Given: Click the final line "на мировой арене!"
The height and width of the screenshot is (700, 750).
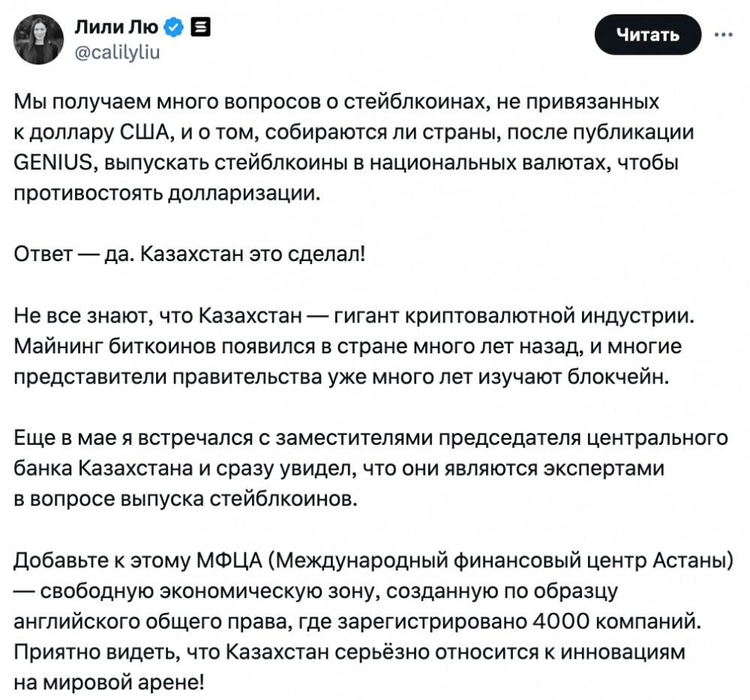Looking at the screenshot, I should coord(109,683).
